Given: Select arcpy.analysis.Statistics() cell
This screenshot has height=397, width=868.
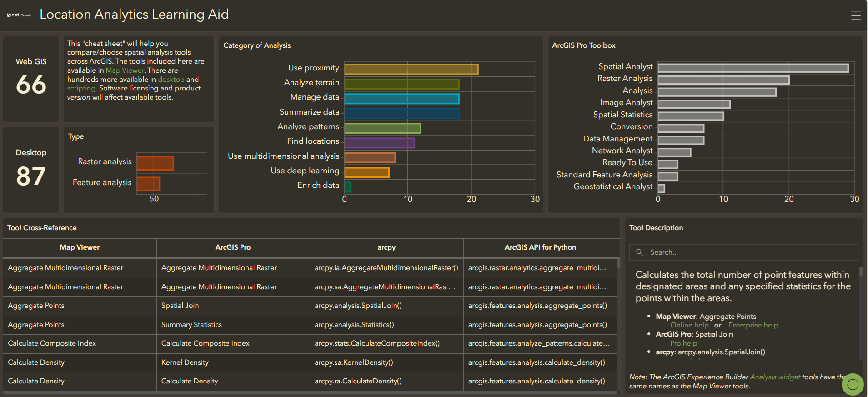Looking at the screenshot, I should tap(386, 325).
